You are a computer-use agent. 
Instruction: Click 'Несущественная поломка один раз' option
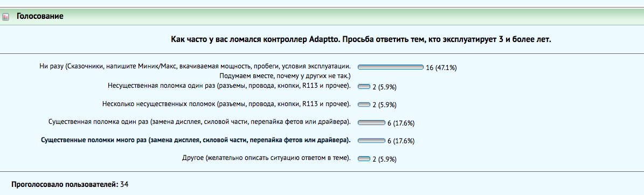coord(228,86)
